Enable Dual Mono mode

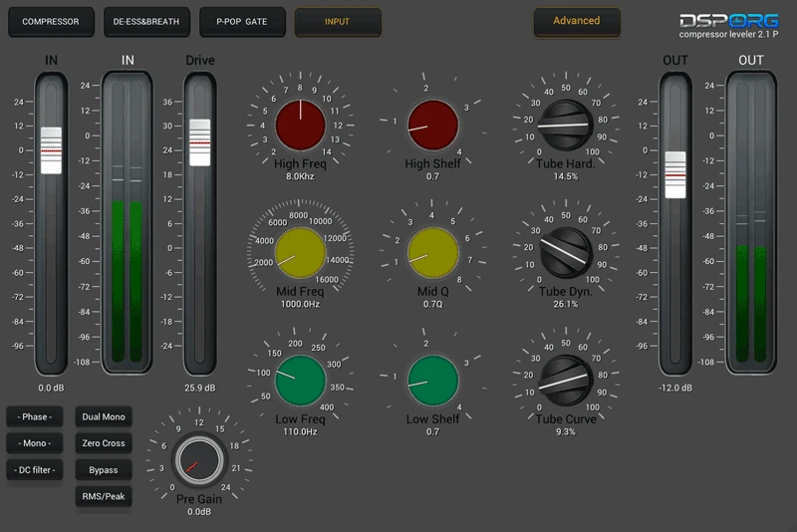(x=104, y=416)
